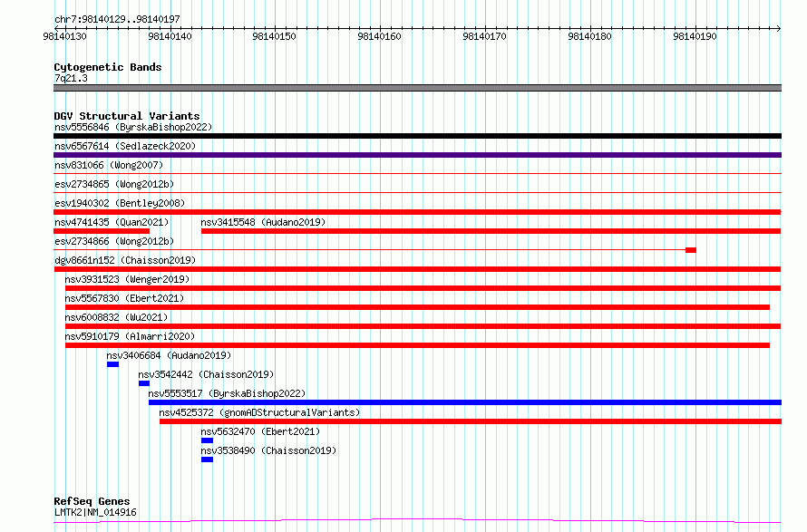Open nsv5553517 (ByrskaBishop2022) label

pos(227,393)
